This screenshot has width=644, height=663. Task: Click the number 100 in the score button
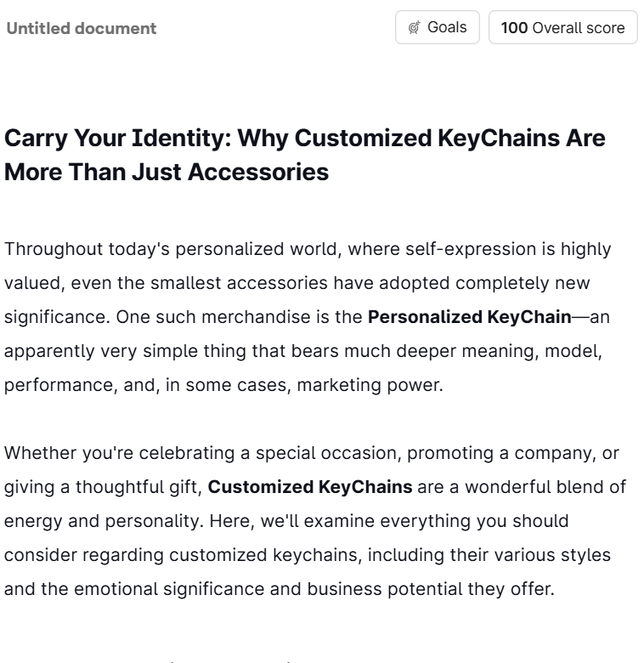514,28
